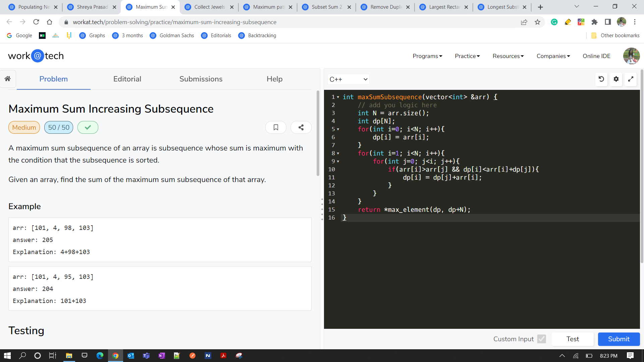This screenshot has width=644, height=362.
Task: Toggle the Custom Input checkbox
Action: pos(541,339)
